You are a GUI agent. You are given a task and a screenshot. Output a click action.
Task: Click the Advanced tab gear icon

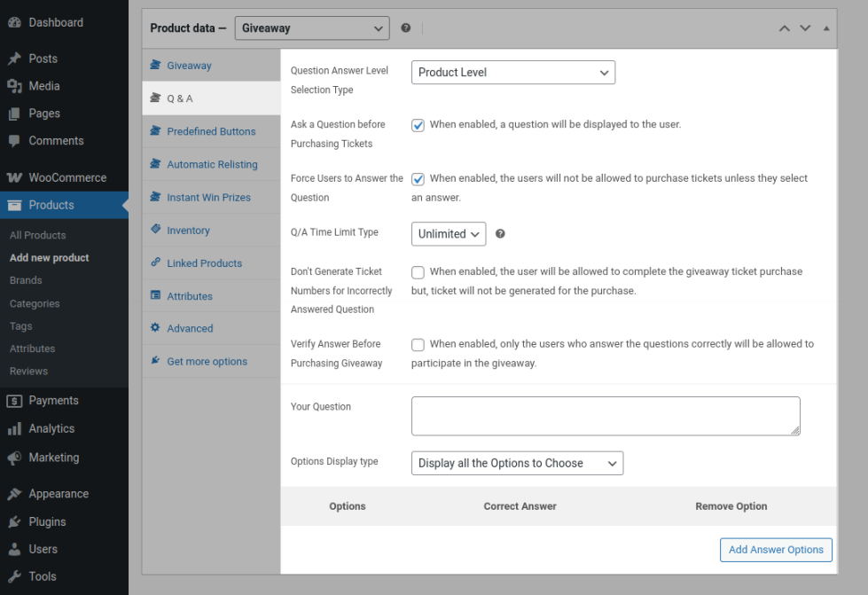pos(156,328)
